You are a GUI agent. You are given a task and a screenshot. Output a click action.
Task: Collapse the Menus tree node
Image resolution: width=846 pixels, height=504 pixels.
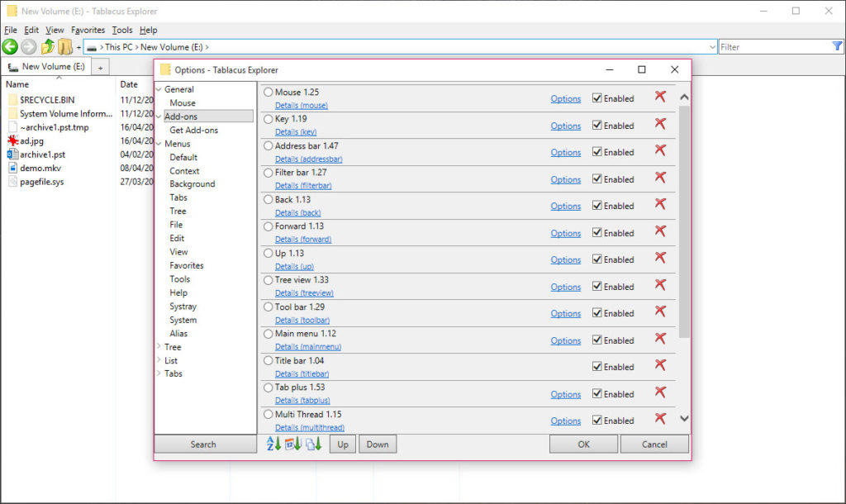[159, 144]
